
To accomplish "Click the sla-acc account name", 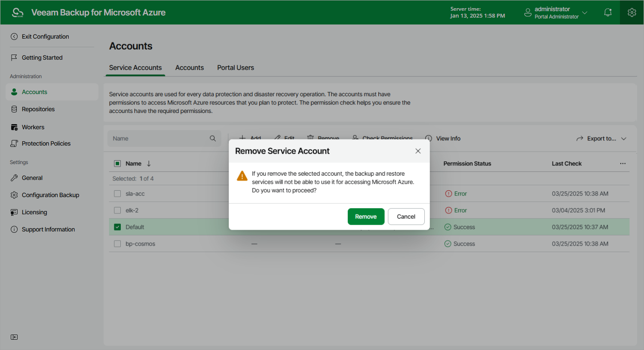I will (135, 194).
